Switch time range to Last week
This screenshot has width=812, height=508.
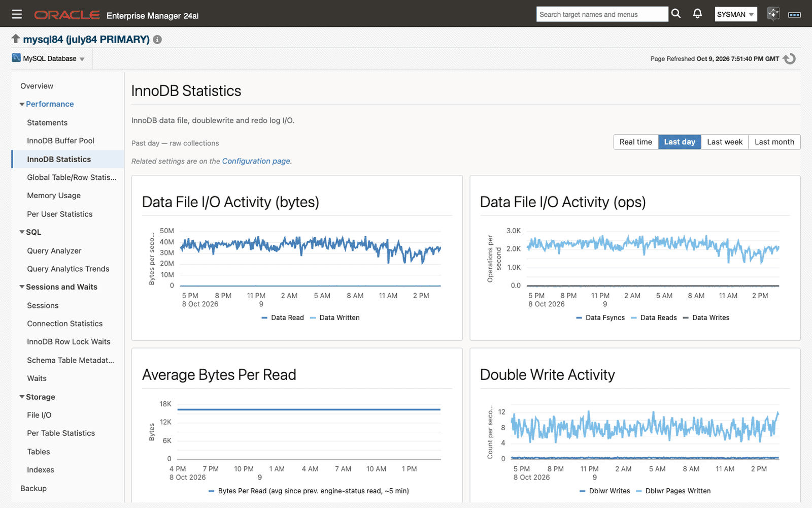(725, 142)
